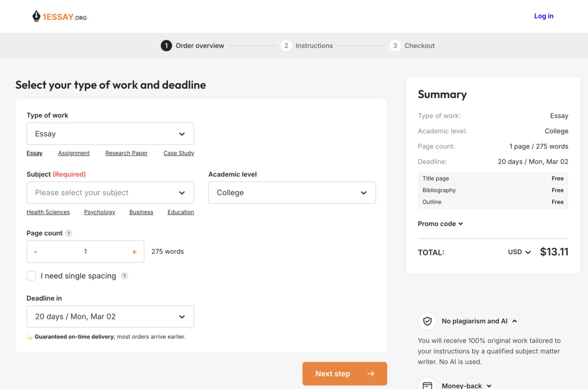Click the Log in link
The image size is (588, 389).
tap(544, 16)
